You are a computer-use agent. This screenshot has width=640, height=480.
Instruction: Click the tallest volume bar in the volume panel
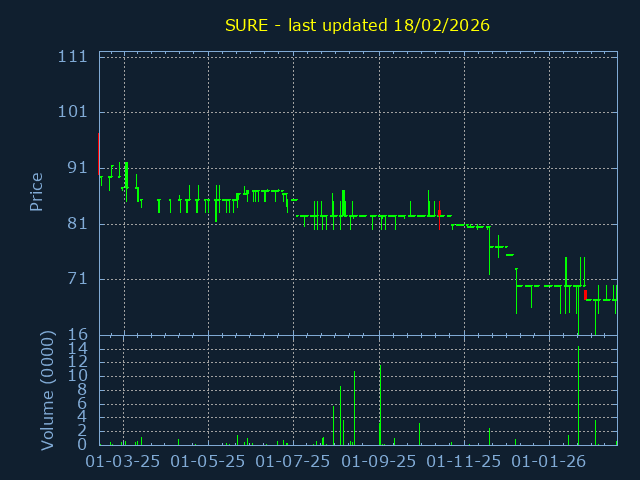pos(578,396)
